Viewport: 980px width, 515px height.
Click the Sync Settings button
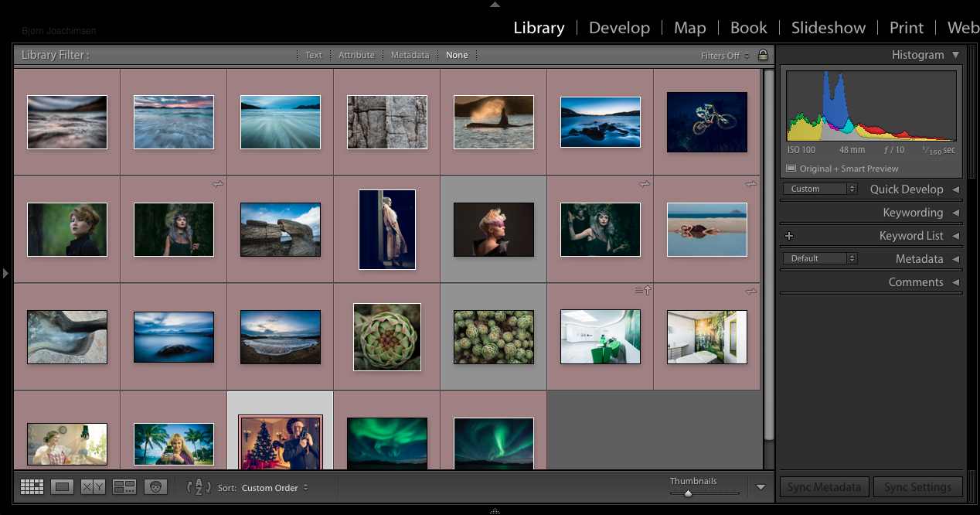point(917,487)
